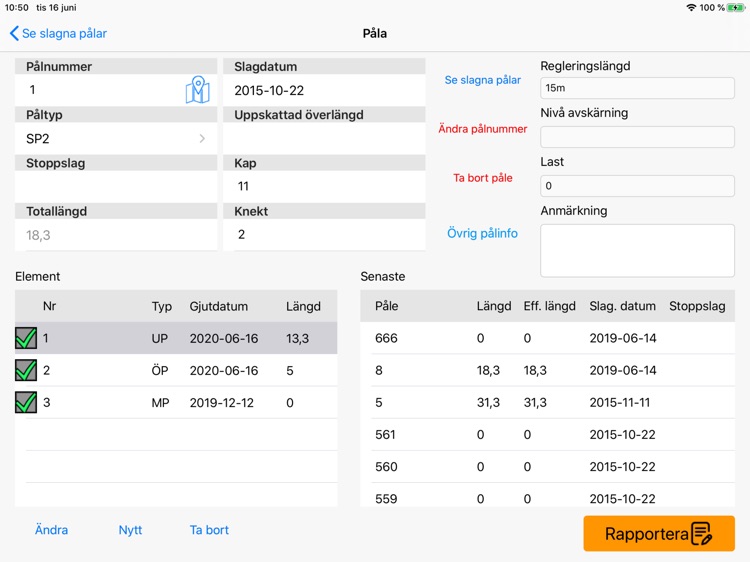The height and width of the screenshot is (562, 750).
Task: Open the map pin icon beside Pålnummer
Action: tap(198, 90)
